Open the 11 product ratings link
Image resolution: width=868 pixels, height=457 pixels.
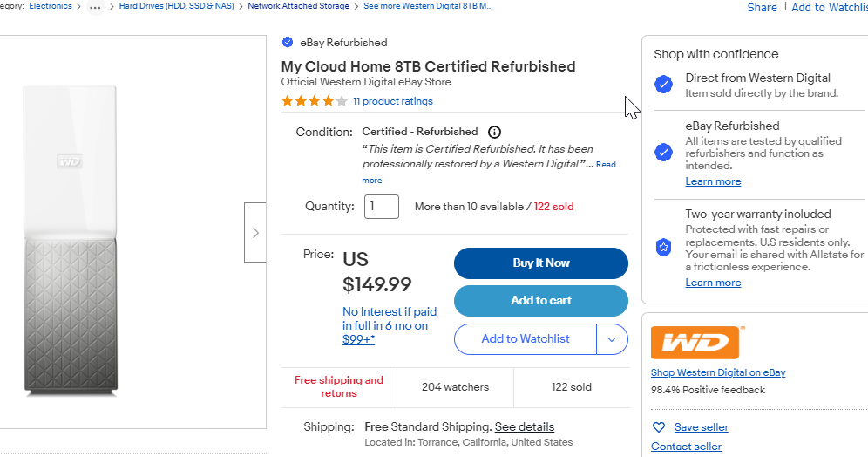click(x=392, y=101)
